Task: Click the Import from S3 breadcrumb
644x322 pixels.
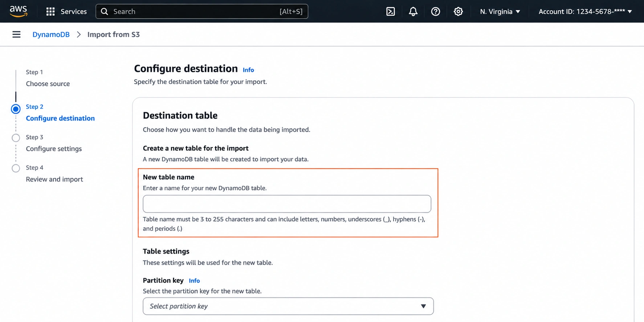Action: point(114,34)
